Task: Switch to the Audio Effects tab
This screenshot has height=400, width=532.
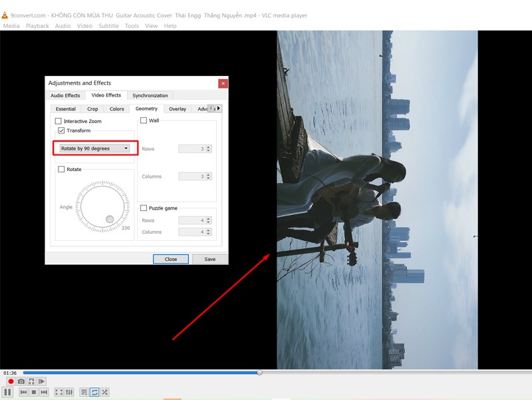Action: (65, 95)
